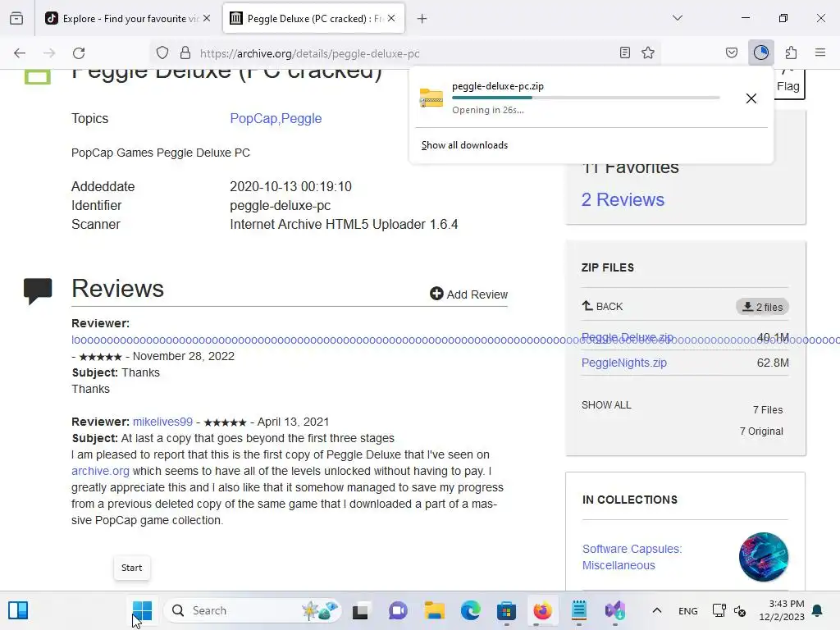Show hidden system tray icons
This screenshot has width=840, height=630.
tap(657, 610)
